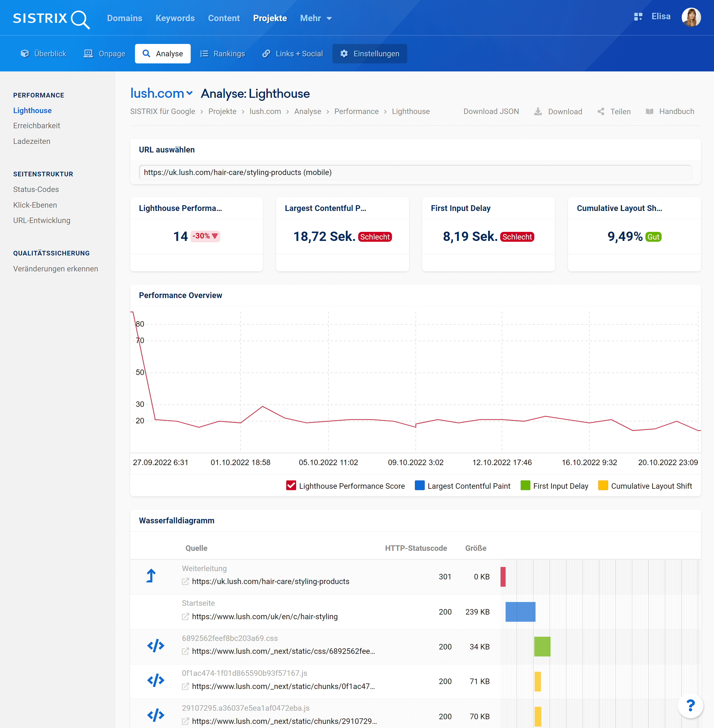Click the Handbuch book icon
The image size is (714, 728).
[649, 111]
